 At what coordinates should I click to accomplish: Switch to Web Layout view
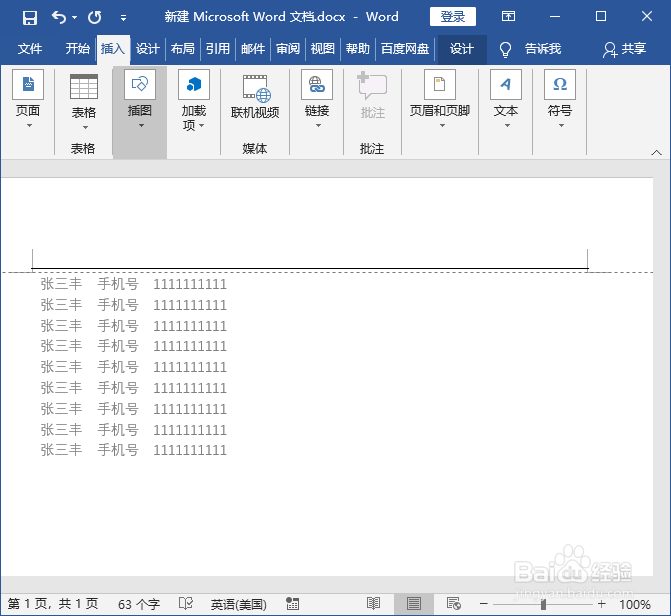(x=453, y=604)
